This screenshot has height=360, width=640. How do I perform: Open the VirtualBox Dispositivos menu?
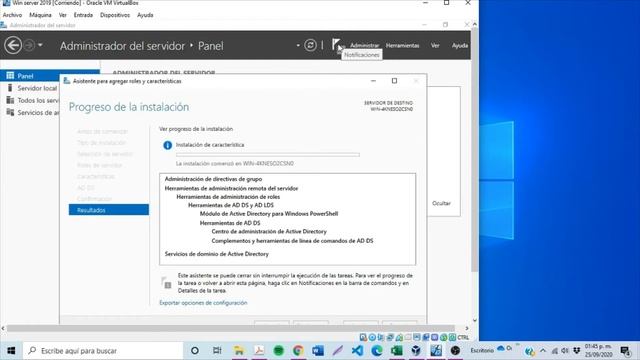[115, 15]
